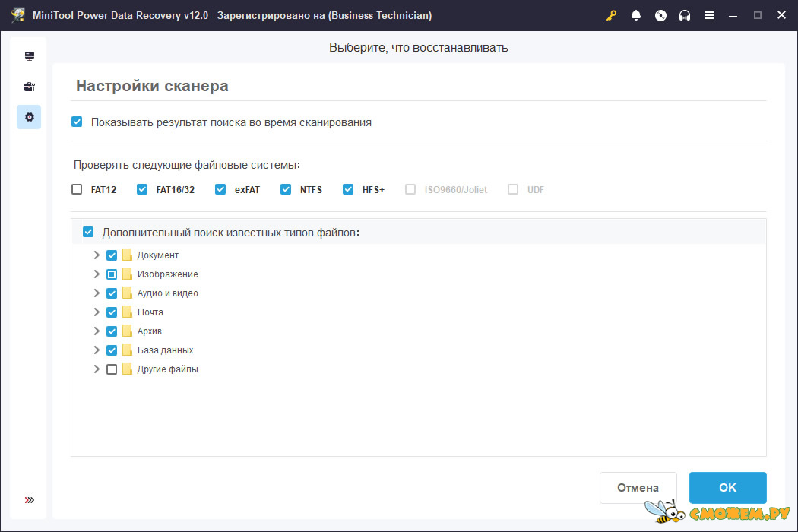
Task: Toggle additional search of known file types
Action: point(88,232)
